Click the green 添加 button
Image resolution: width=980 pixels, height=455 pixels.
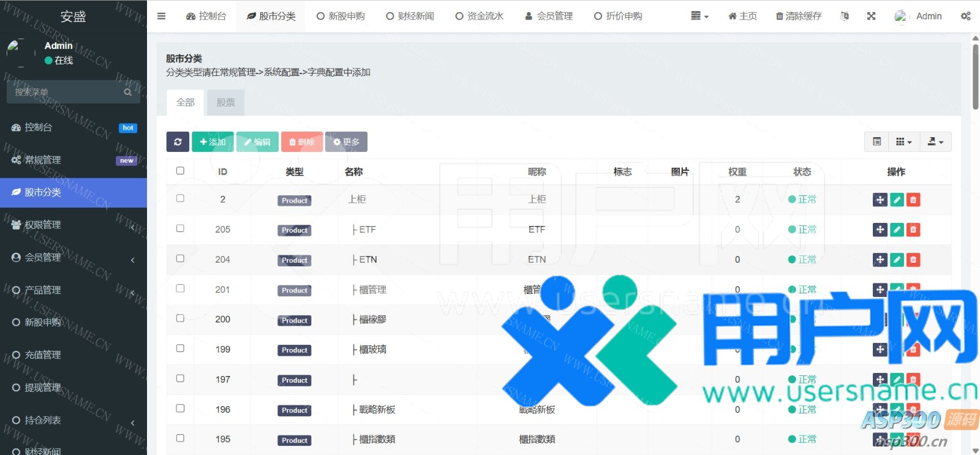point(213,142)
